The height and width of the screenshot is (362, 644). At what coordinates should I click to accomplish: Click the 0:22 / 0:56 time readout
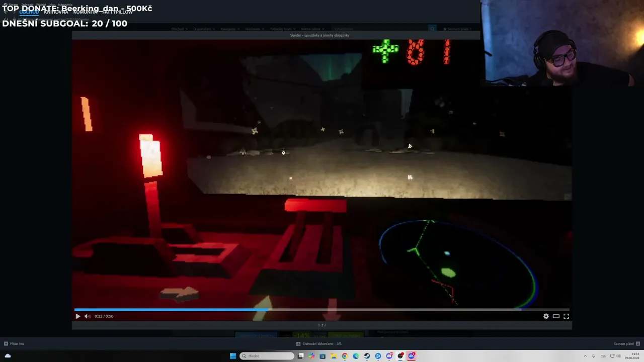(104, 316)
